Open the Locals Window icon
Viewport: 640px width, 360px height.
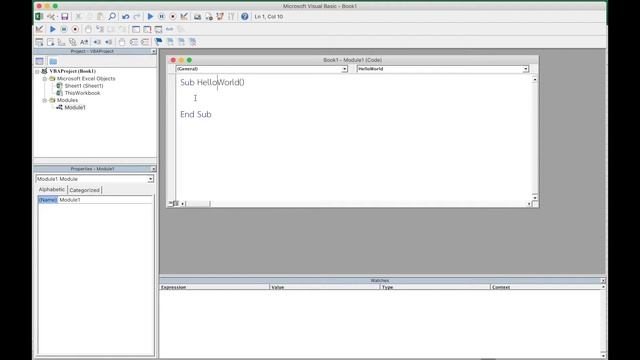(136, 29)
